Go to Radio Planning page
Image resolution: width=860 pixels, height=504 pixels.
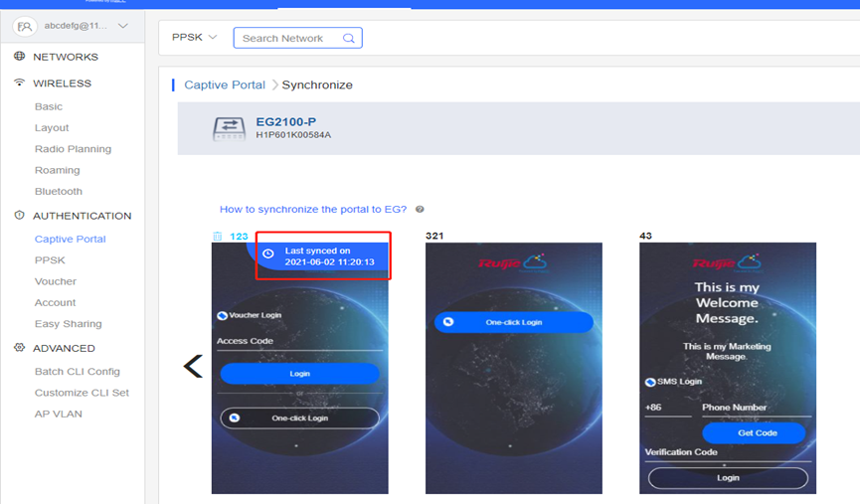73,149
